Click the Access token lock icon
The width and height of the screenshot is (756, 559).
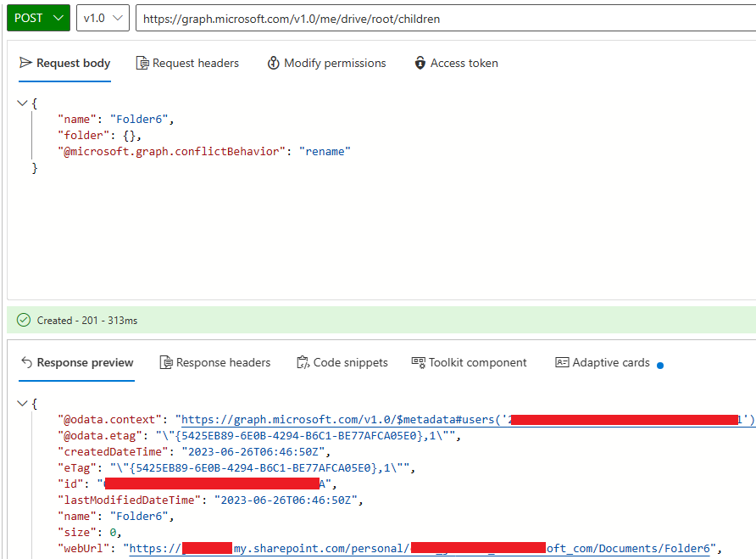pos(420,64)
